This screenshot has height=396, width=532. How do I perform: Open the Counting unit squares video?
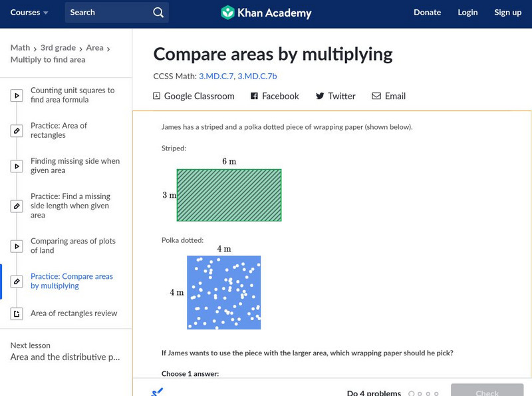(x=72, y=95)
